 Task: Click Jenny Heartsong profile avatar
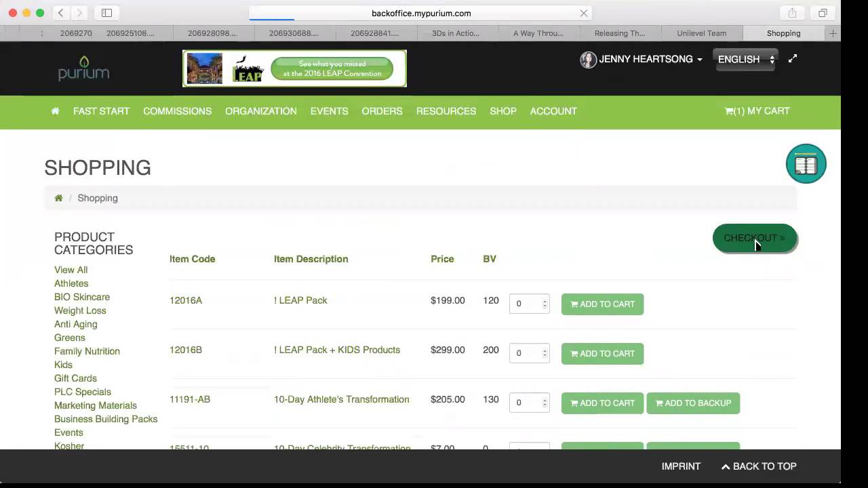click(x=588, y=60)
